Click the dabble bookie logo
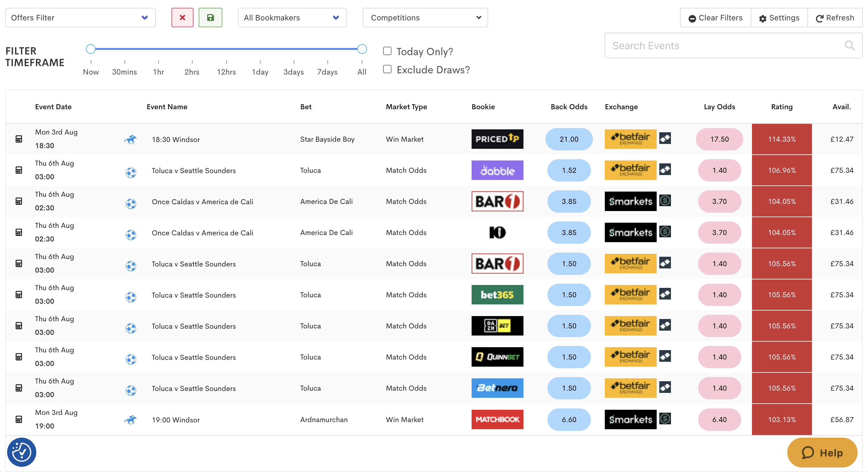 tap(497, 170)
